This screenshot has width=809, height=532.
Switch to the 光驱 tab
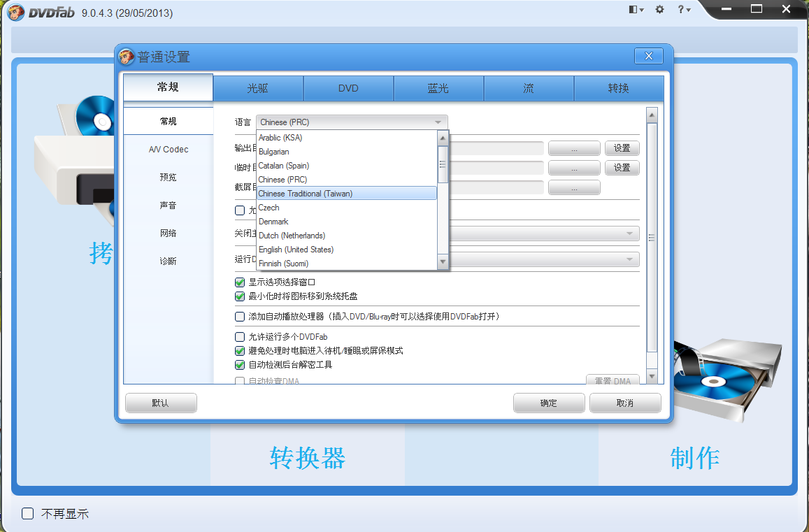[258, 88]
